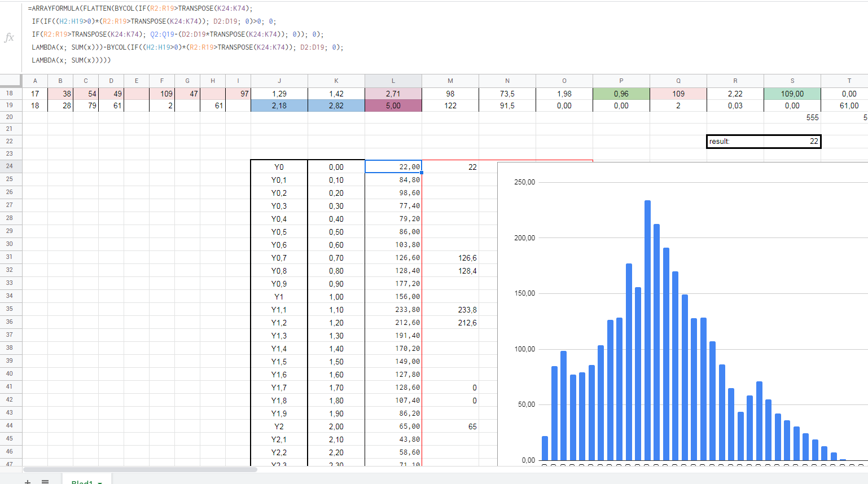
Task: Click the 2,22 cell
Action: click(735, 94)
